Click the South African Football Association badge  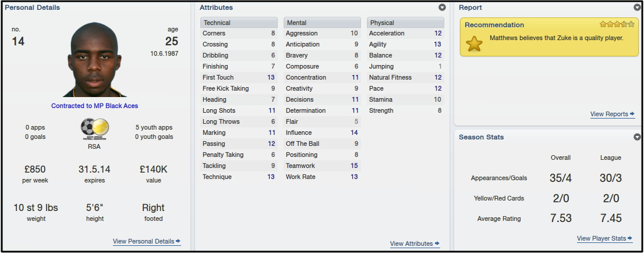95,130
